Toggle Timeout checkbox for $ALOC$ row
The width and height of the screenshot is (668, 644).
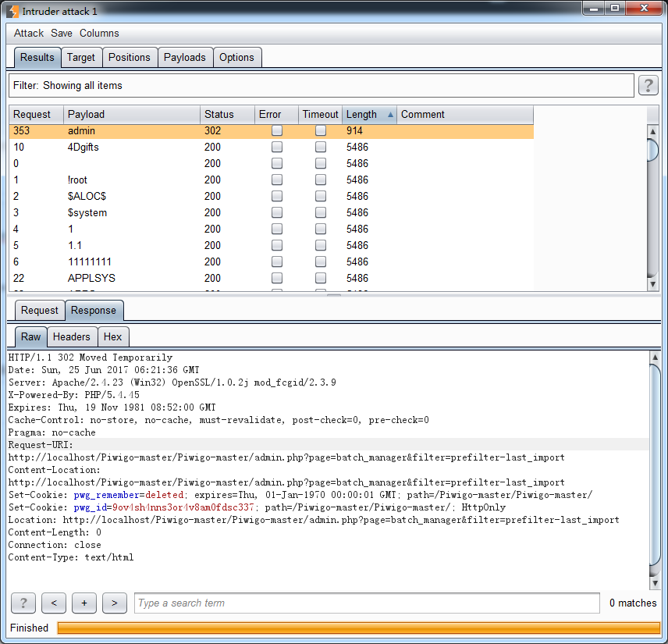pyautogui.click(x=321, y=196)
